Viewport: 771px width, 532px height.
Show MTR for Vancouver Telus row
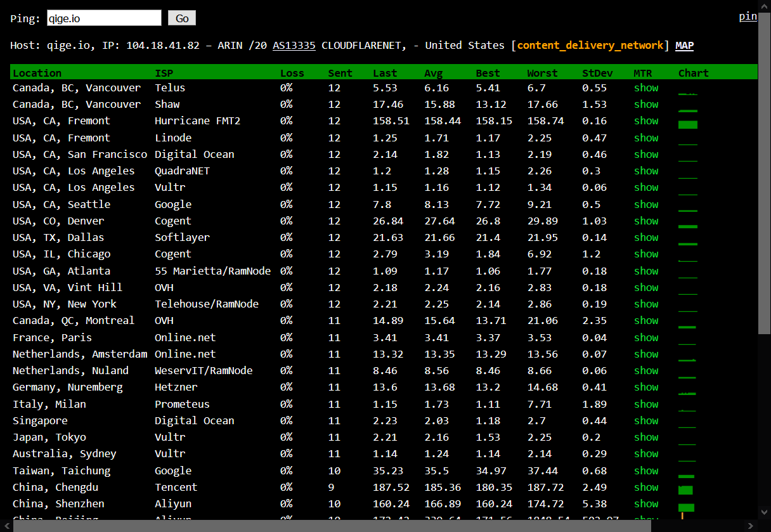(646, 88)
